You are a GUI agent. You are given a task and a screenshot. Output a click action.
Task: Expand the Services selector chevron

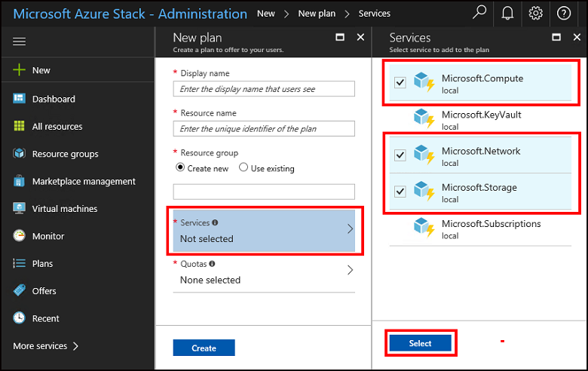(x=350, y=229)
